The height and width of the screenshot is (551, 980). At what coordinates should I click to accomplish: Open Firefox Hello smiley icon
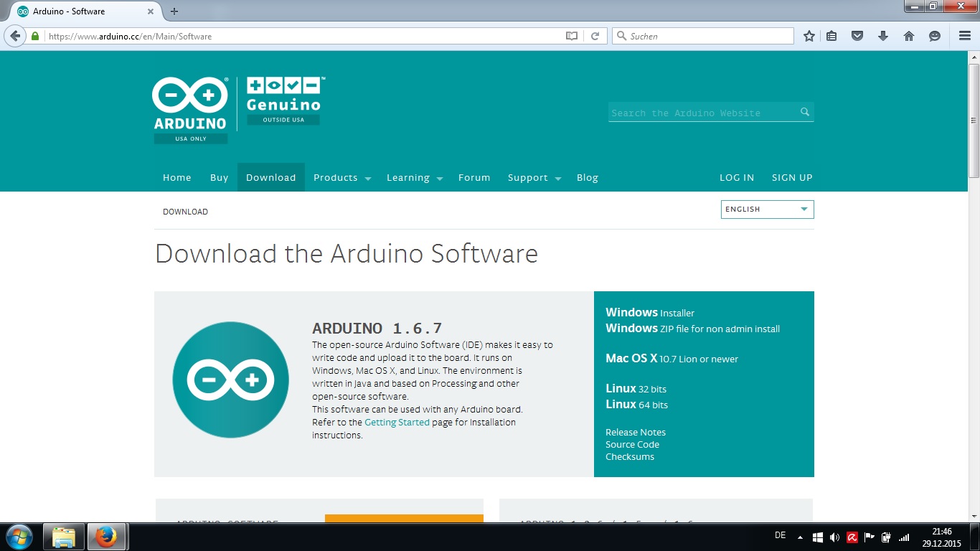coord(935,36)
